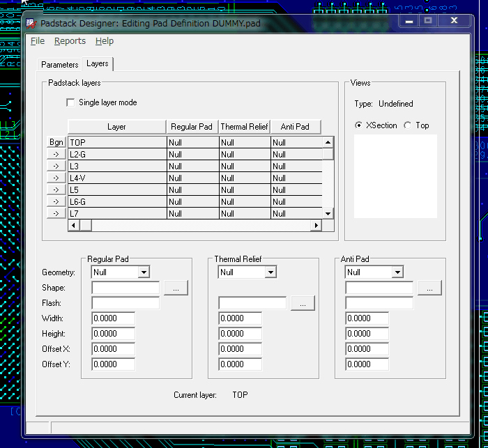Switch to the Parameters tab
The image size is (488, 448).
coord(60,65)
